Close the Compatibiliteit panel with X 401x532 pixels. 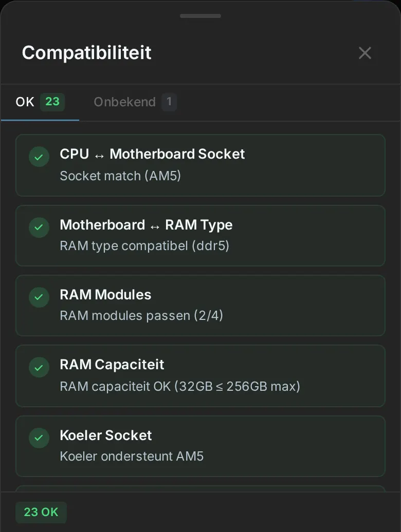(x=365, y=53)
